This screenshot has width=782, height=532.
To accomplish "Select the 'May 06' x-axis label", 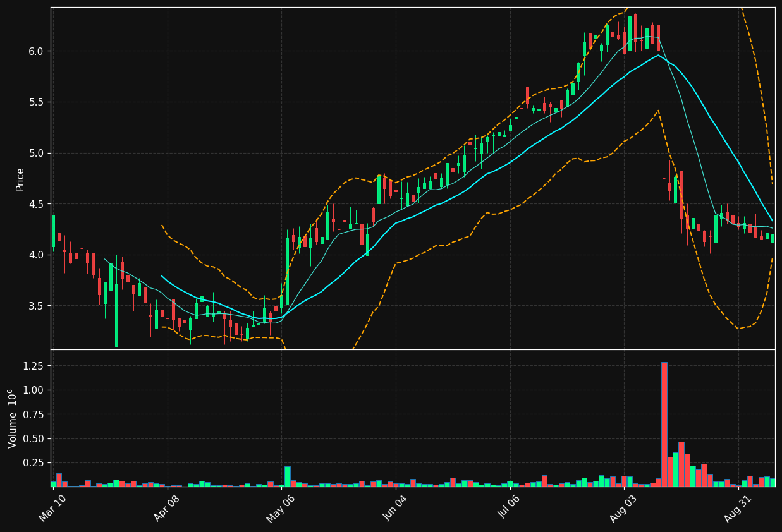I will (281, 509).
